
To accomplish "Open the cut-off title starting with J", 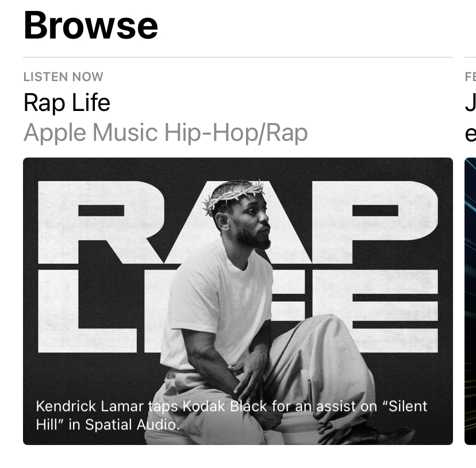I will point(470,103).
